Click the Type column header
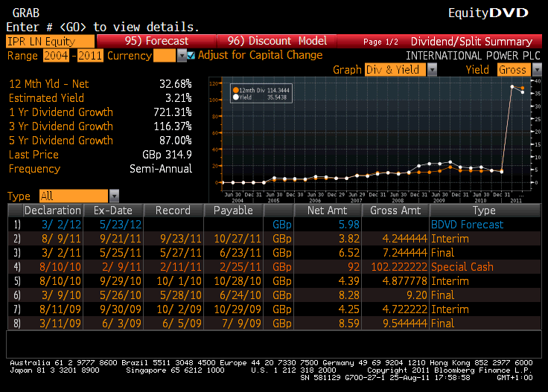 [x=485, y=211]
